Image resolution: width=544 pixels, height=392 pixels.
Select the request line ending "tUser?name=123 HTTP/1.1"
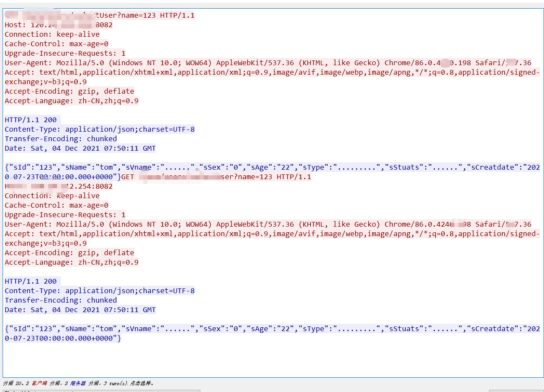click(100, 16)
